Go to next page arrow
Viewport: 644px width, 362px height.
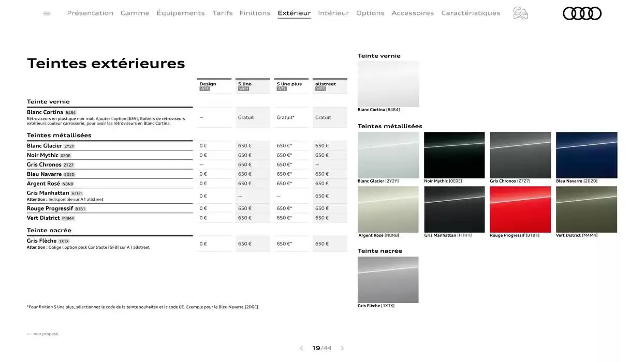click(x=342, y=349)
